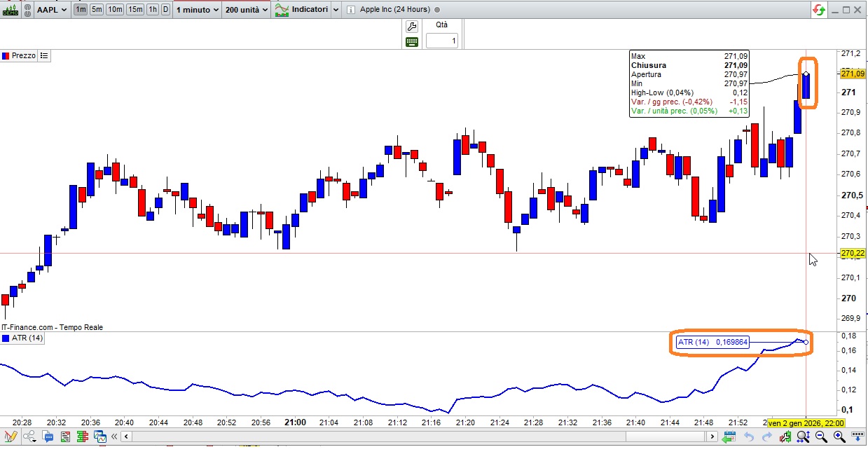Click the Prezzo label
868x454 pixels.
[x=23, y=55]
